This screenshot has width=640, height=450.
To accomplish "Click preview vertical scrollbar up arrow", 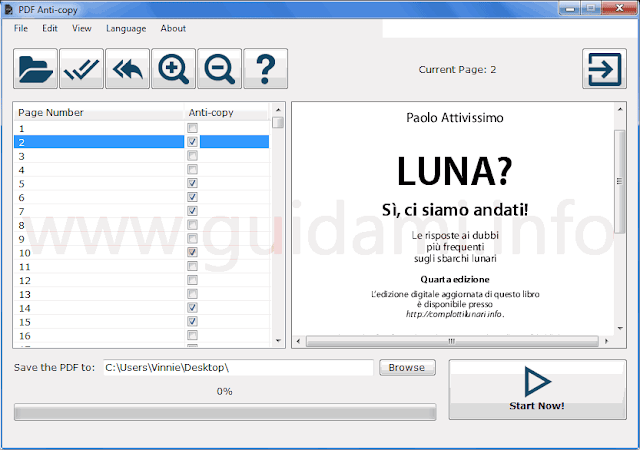I will [x=620, y=109].
